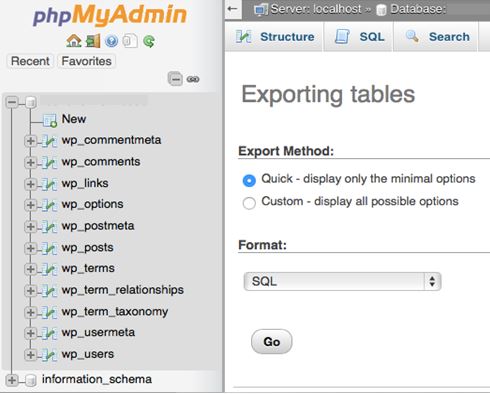Click the wp_terms table icon
This screenshot has width=490, height=394.
(50, 269)
